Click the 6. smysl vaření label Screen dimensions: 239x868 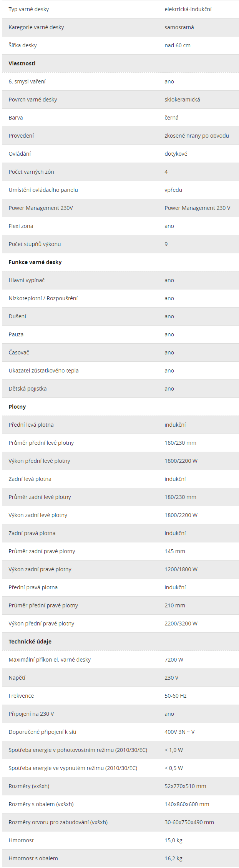tap(27, 81)
